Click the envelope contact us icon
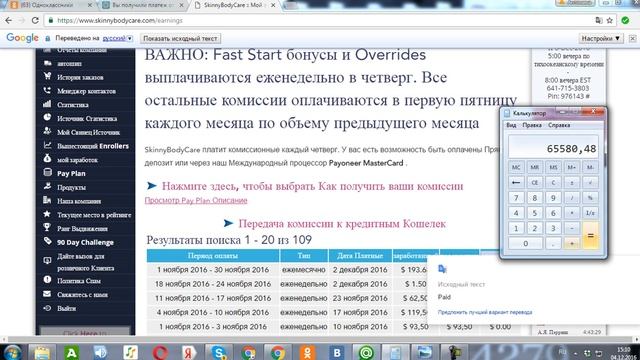Viewport: 640px width, 360px height. [x=47, y=294]
